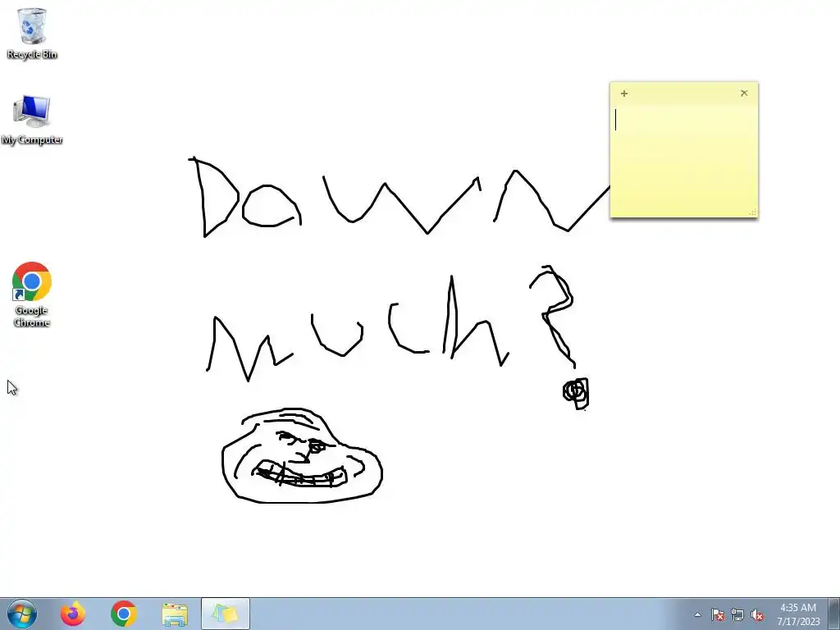Show hidden system tray icons arrow

coord(697,614)
